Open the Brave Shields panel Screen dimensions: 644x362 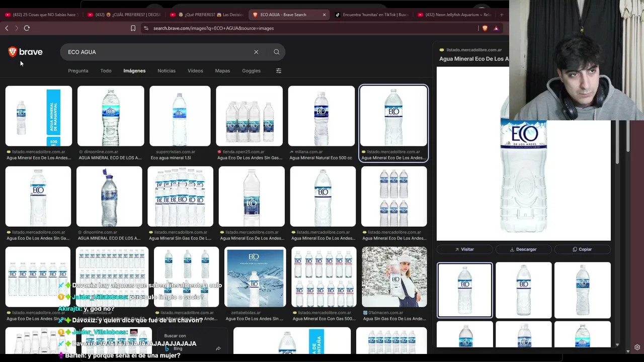pos(485,28)
